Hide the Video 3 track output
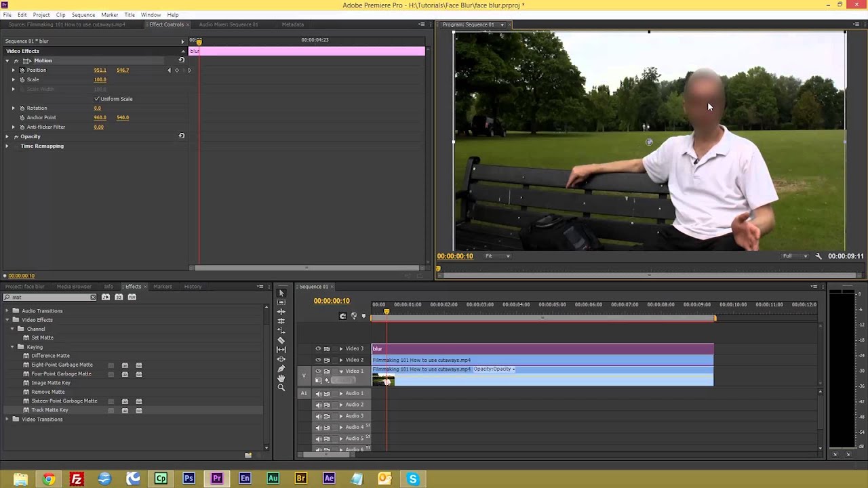This screenshot has height=488, width=868. (x=318, y=348)
